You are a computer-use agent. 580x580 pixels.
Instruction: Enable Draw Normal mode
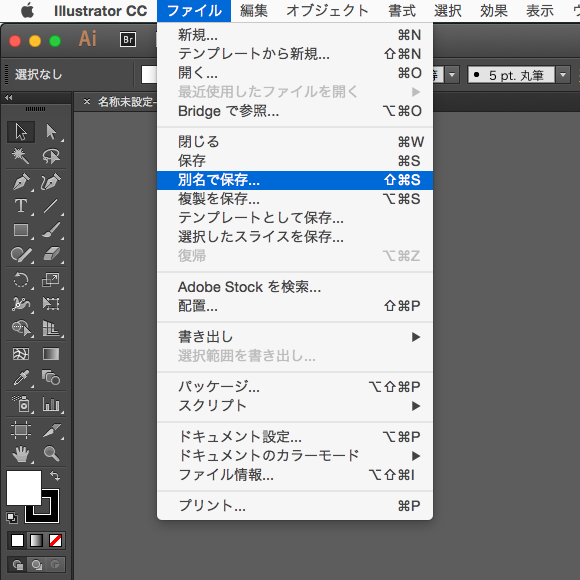coord(17,564)
